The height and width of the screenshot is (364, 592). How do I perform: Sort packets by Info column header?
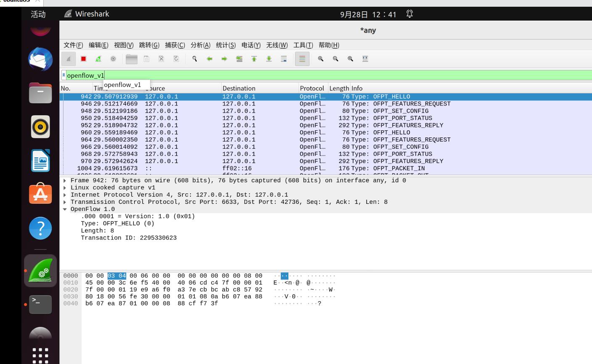point(471,88)
